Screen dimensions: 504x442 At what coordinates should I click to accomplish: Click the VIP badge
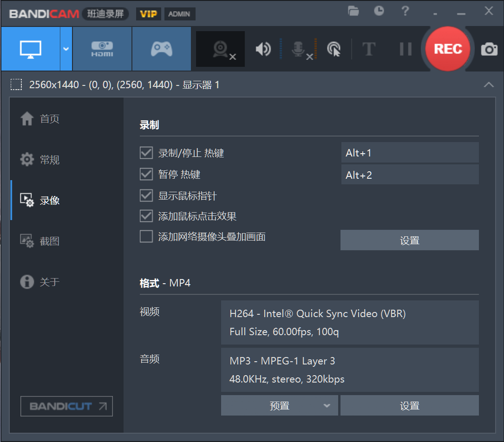coord(149,14)
